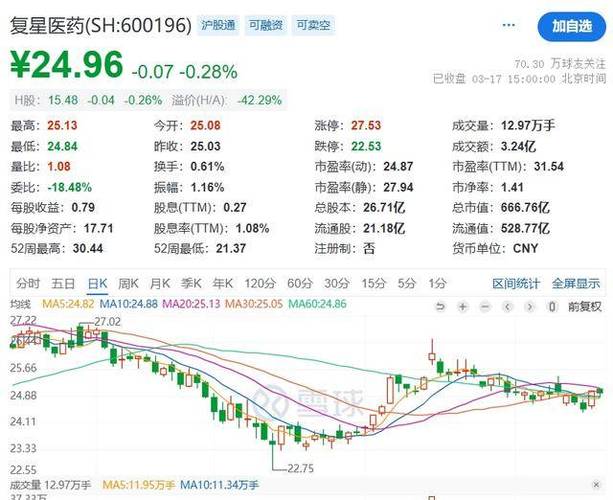Click the 溢价(H/A) value -42.29%
Viewport: 613px width, 500px height.
coord(259,100)
